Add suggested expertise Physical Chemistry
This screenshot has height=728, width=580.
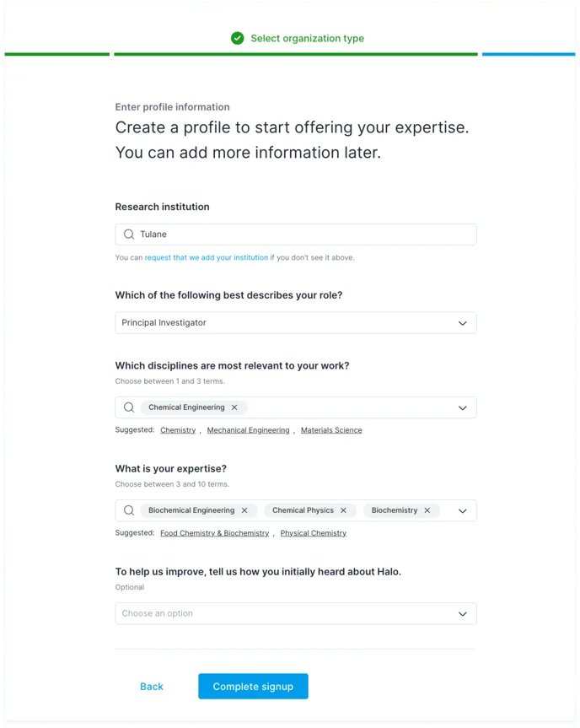(314, 533)
